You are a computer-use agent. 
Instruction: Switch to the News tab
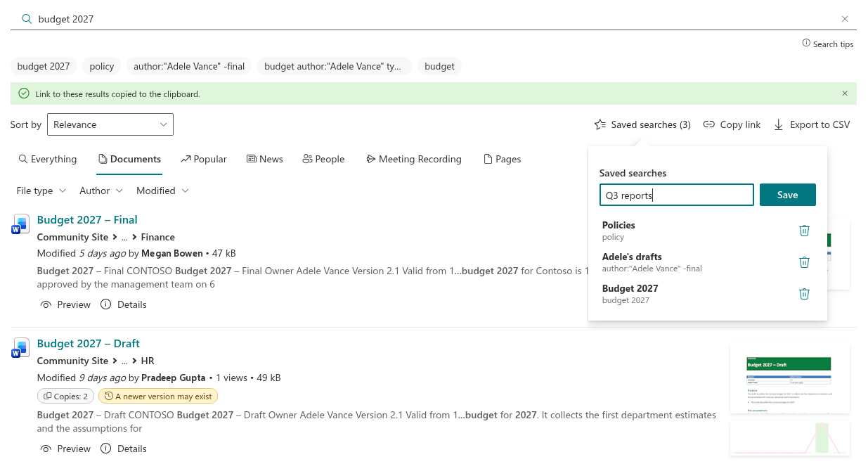pyautogui.click(x=264, y=159)
